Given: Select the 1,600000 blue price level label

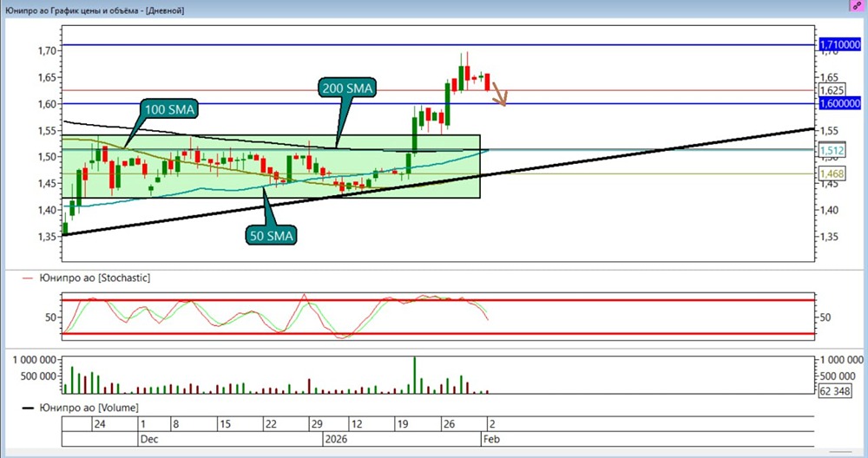Looking at the screenshot, I should [x=839, y=103].
